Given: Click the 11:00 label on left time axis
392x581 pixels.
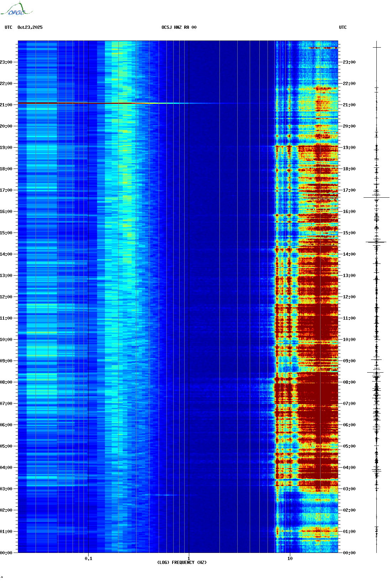Looking at the screenshot, I should tap(6, 318).
